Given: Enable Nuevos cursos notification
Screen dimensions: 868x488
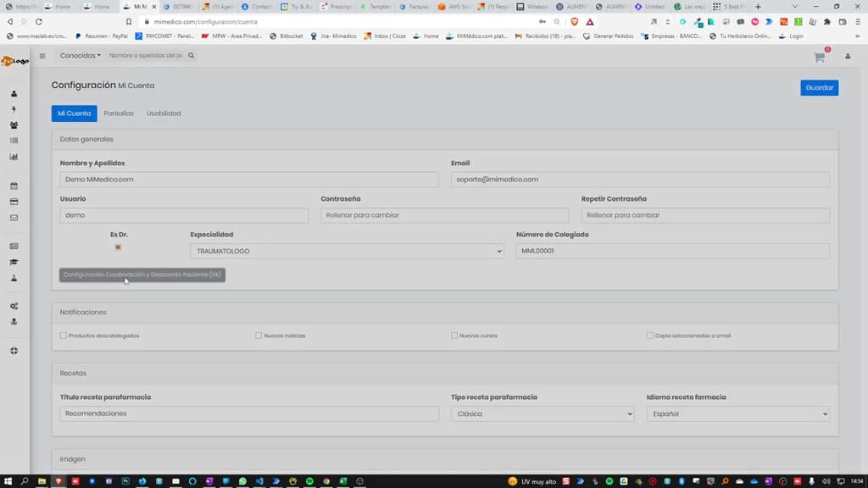Looking at the screenshot, I should [x=454, y=335].
